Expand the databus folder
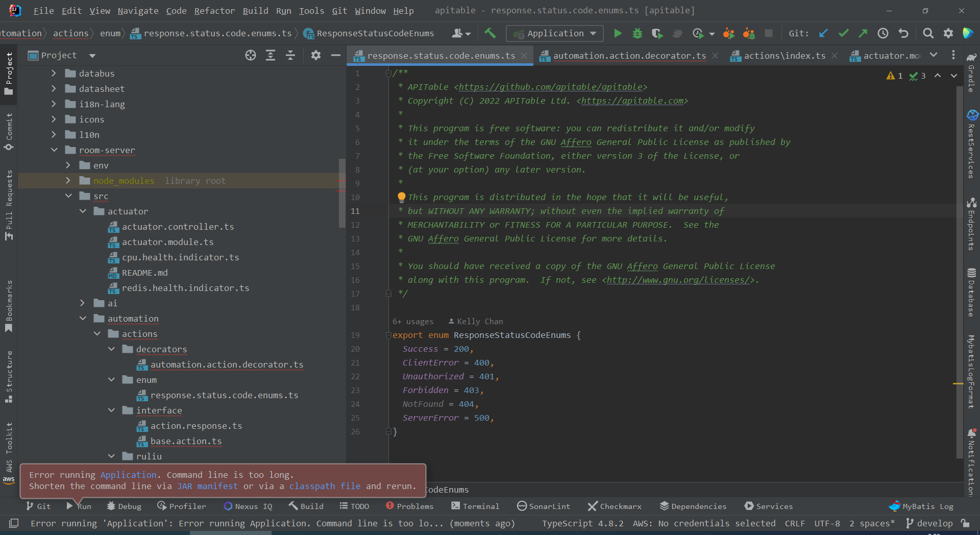This screenshot has height=535, width=980. (54, 74)
